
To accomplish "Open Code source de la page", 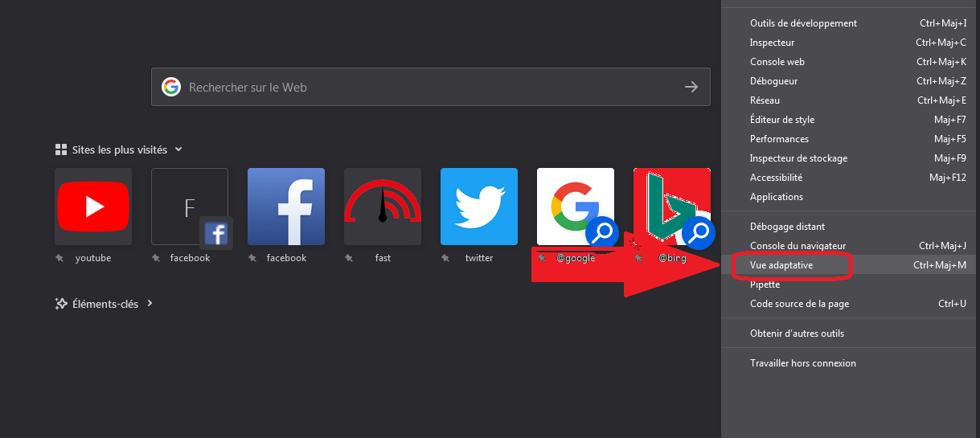I will coord(851,304).
